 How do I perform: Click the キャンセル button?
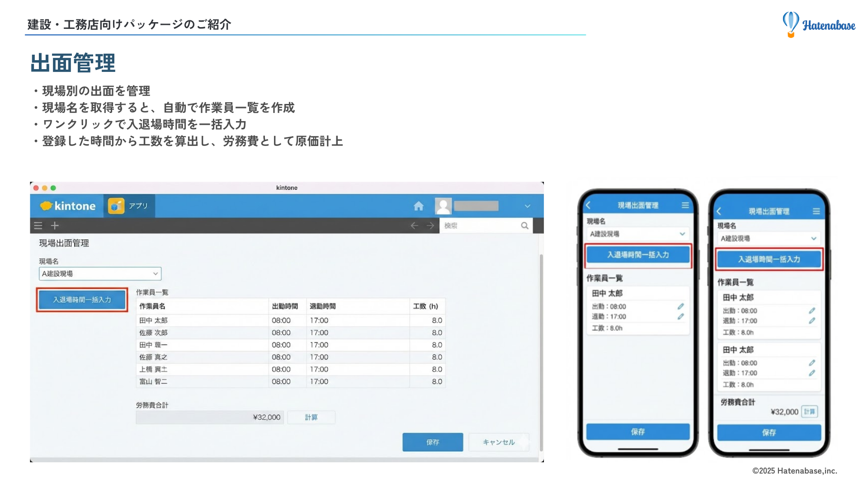pyautogui.click(x=499, y=442)
